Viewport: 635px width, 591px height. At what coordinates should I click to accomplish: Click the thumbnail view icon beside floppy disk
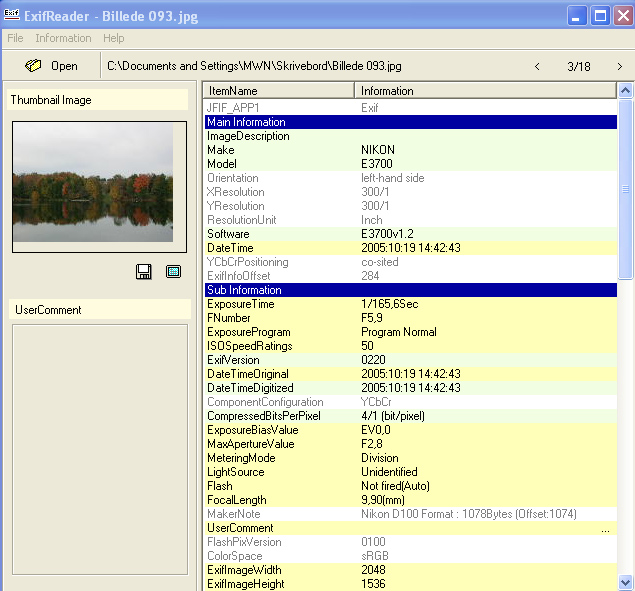(x=173, y=271)
